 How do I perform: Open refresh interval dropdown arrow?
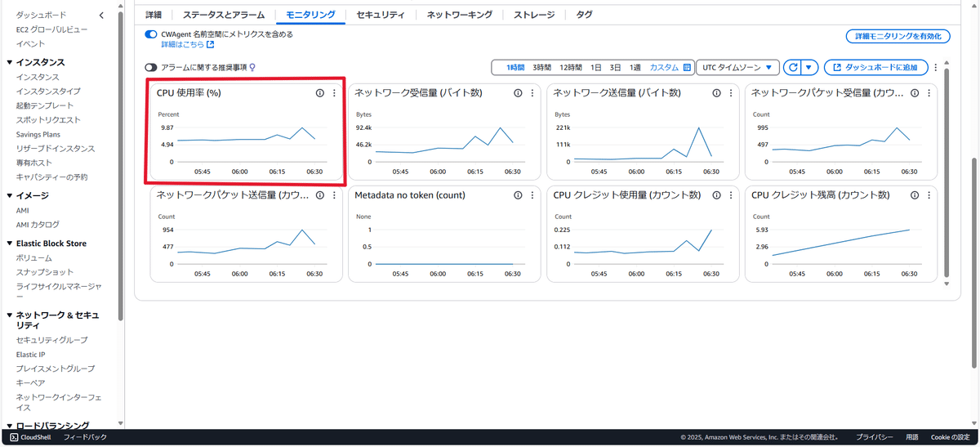[808, 68]
